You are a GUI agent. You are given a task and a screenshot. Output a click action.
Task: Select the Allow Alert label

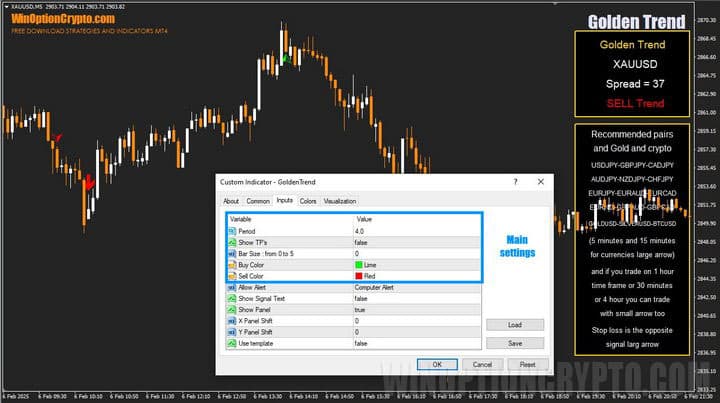[x=252, y=287]
